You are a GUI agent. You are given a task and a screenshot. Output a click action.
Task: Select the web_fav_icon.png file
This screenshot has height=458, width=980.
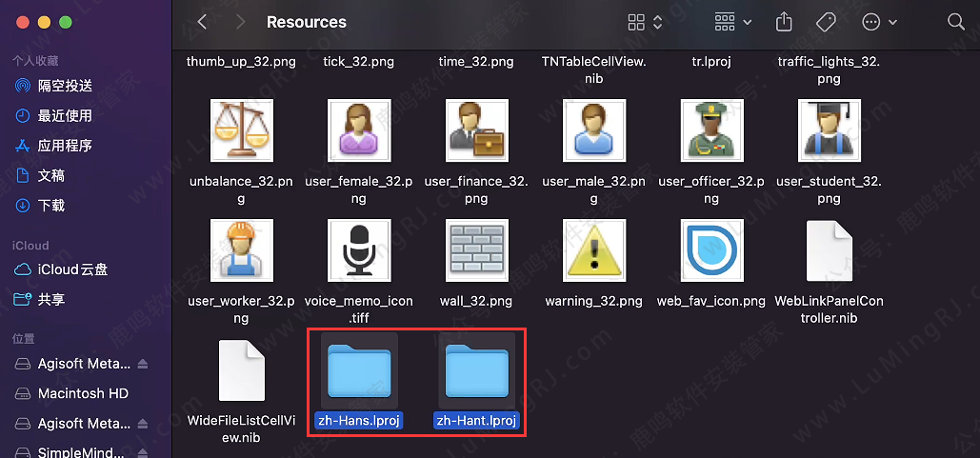coord(711,250)
